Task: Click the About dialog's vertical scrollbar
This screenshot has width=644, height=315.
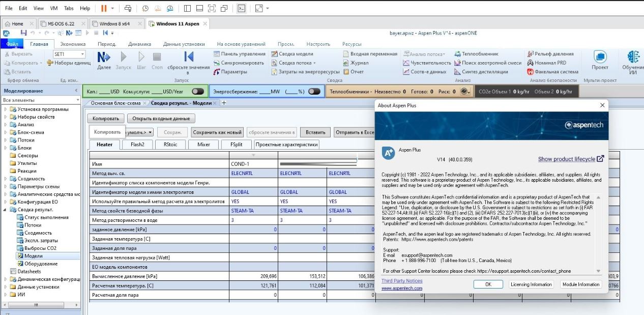Action: 598,234
